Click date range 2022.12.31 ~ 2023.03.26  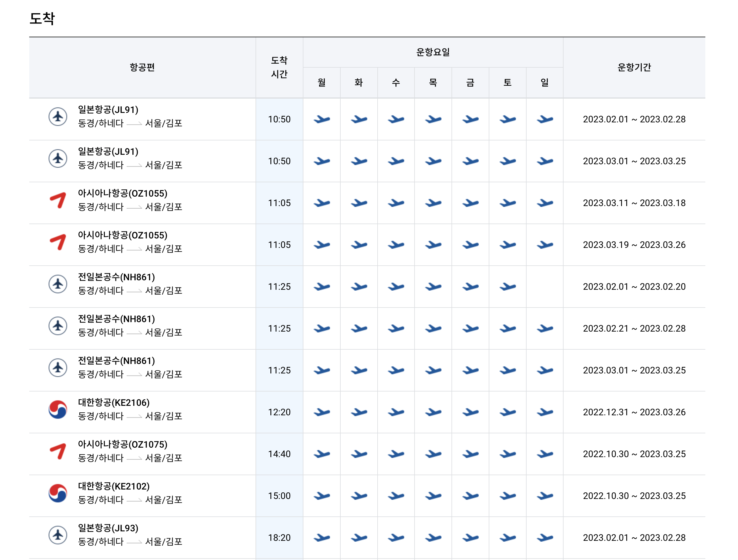click(634, 412)
